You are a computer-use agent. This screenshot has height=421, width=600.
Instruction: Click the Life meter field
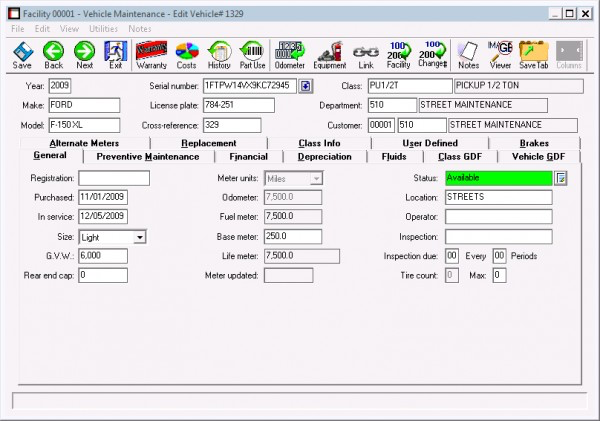(x=302, y=256)
